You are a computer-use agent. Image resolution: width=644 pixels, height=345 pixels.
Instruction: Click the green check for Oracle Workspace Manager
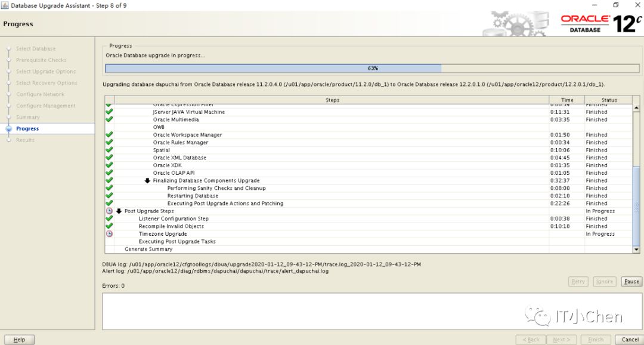pyautogui.click(x=109, y=135)
